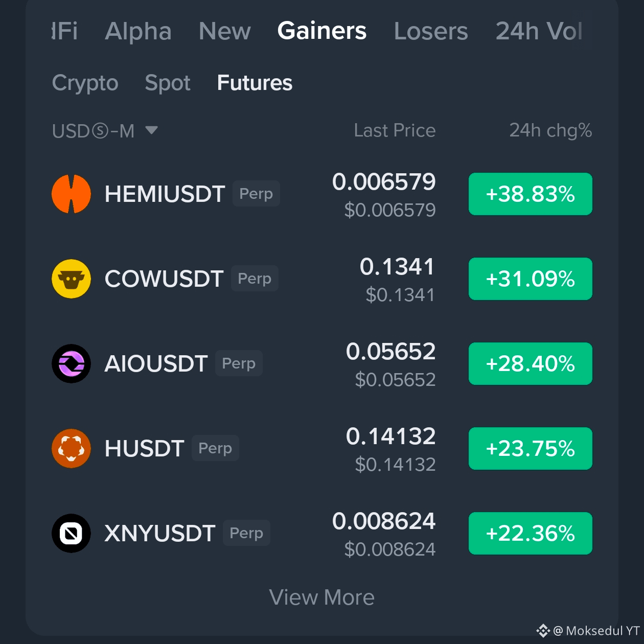644x644 pixels.
Task: Click the +31.09% change badge
Action: (x=531, y=279)
